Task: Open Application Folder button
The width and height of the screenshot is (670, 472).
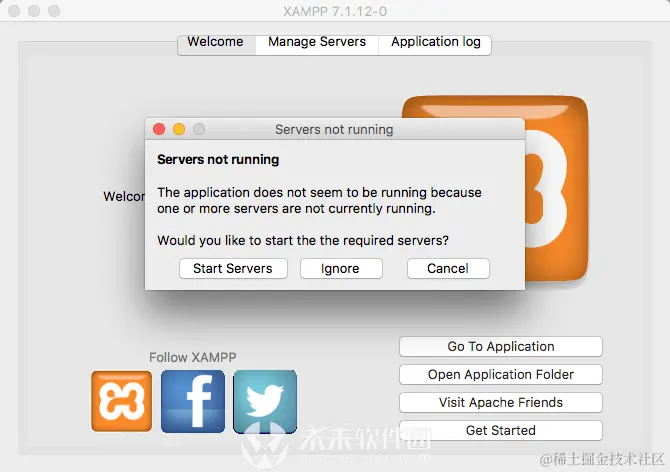Action: 501,375
